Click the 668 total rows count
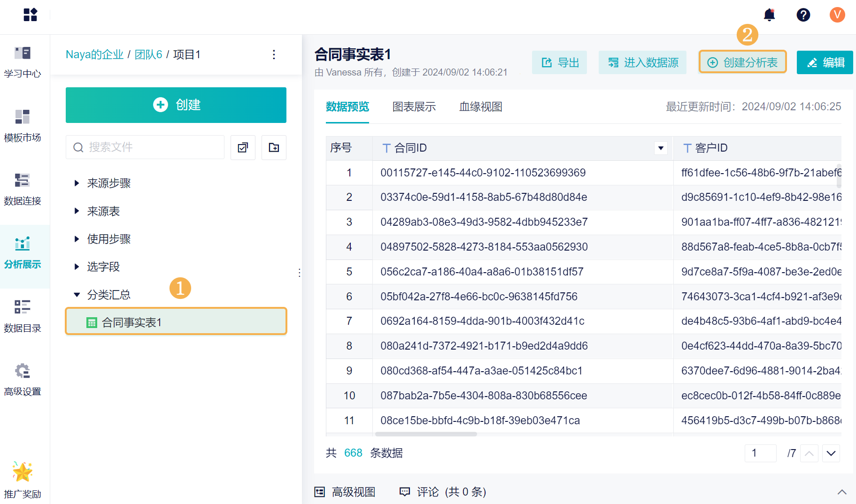 pos(353,453)
